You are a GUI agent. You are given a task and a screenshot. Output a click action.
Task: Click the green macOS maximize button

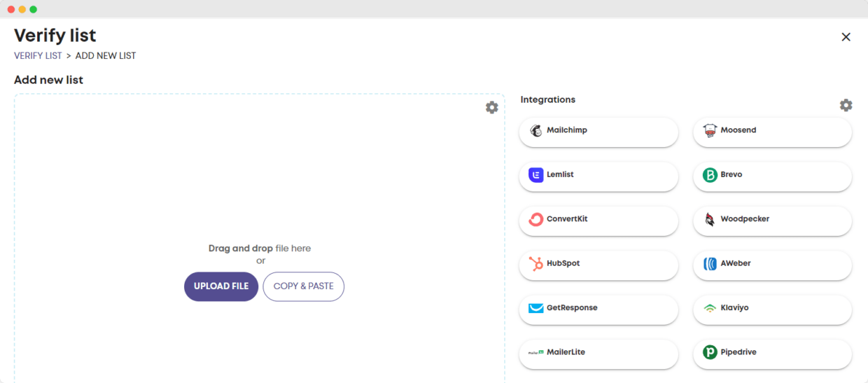coord(33,9)
